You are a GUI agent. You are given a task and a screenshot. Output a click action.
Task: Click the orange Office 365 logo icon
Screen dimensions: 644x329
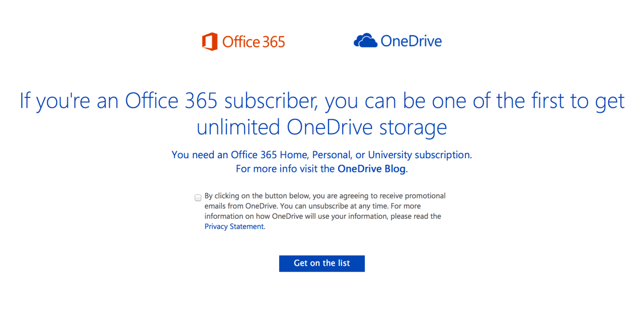pyautogui.click(x=210, y=41)
